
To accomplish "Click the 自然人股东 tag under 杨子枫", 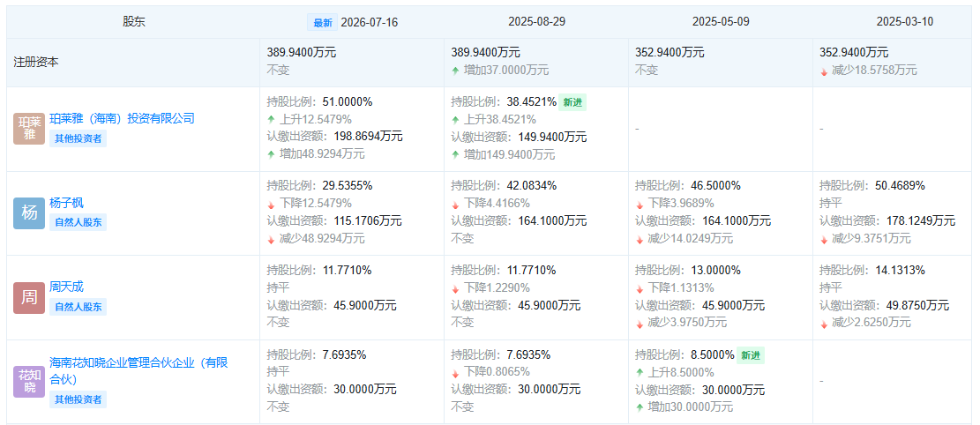I will (79, 222).
